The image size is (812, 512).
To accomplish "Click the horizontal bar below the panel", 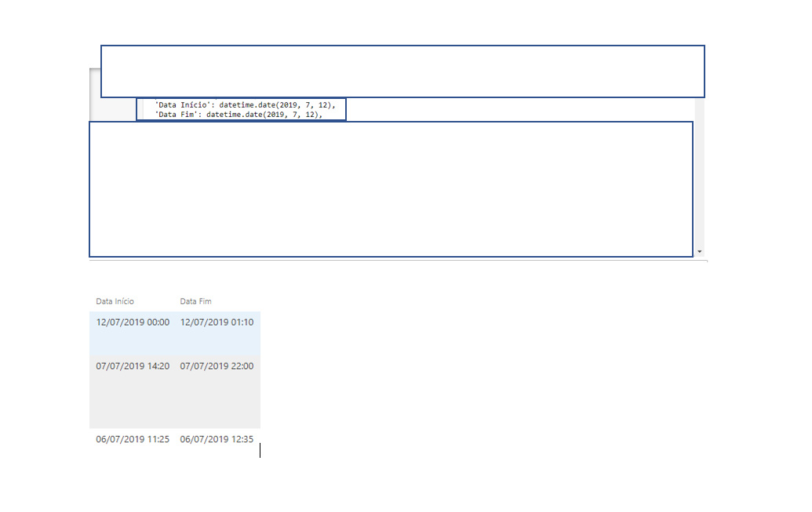I will tap(392, 261).
